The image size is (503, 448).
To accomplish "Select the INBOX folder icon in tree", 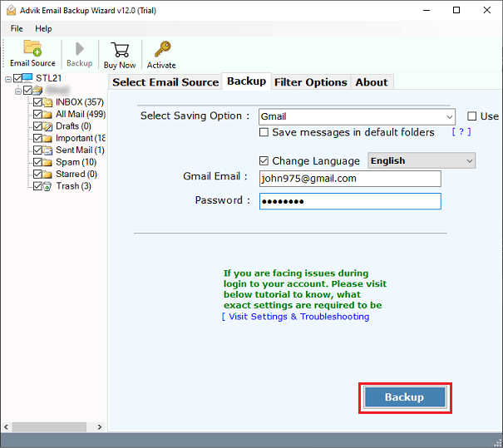I will point(48,102).
